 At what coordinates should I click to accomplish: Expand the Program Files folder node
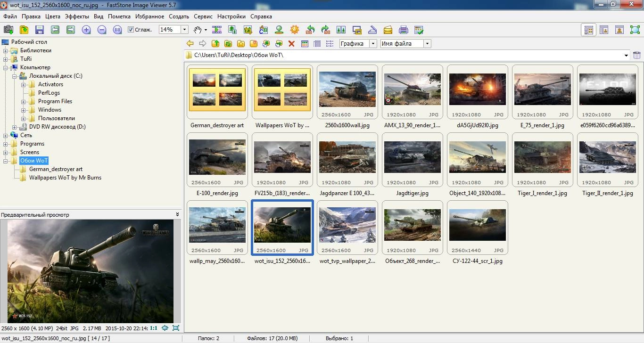pos(24,101)
